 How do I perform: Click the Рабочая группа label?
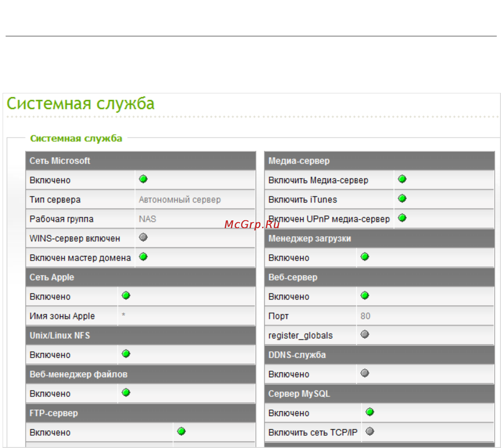click(x=61, y=219)
